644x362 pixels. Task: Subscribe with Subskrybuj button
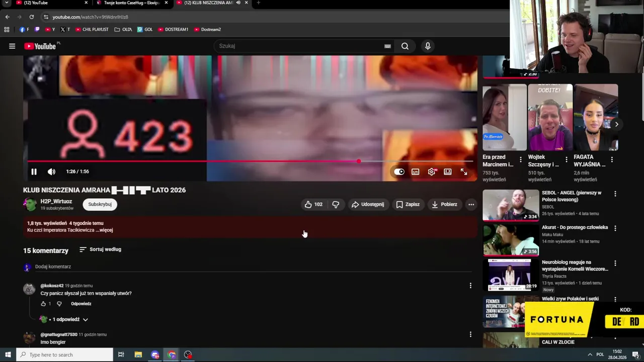point(100,204)
